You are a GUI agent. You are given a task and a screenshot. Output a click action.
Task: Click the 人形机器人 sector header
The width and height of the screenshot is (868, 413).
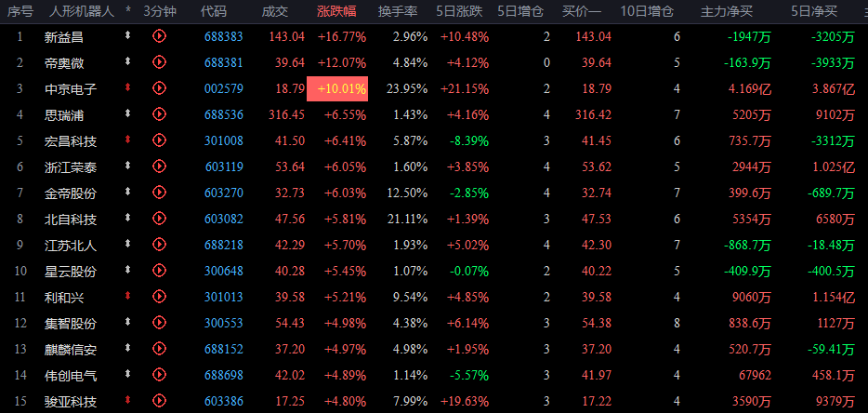[x=81, y=11]
